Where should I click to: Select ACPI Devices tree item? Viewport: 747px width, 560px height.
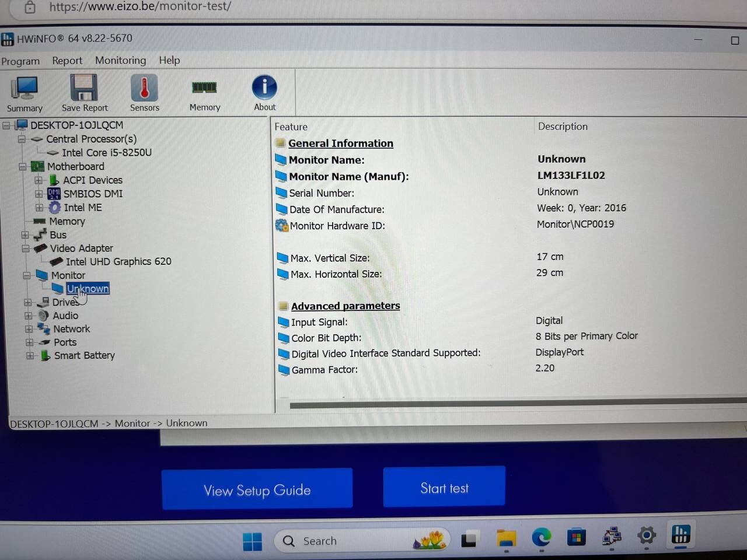92,180
